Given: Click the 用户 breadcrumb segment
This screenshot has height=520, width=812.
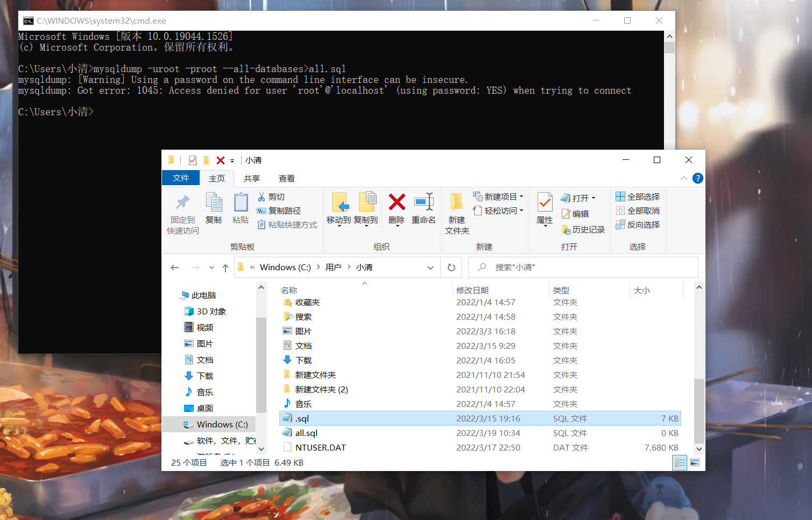Looking at the screenshot, I should click(x=334, y=268).
